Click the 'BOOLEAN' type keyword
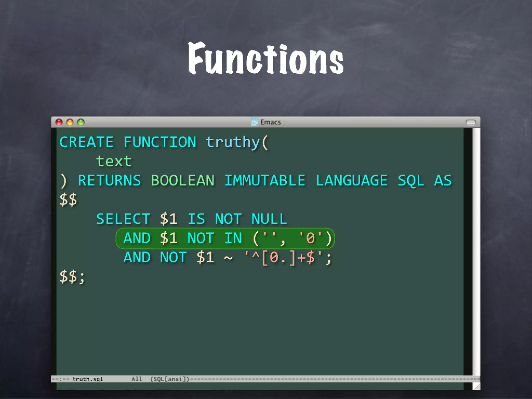Image resolution: width=532 pixels, height=399 pixels. click(x=183, y=180)
